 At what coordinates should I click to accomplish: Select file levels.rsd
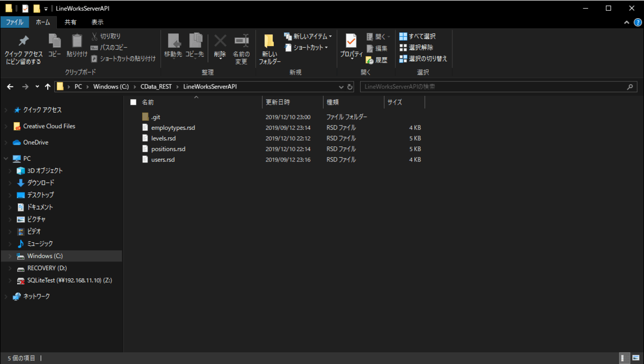coord(163,138)
